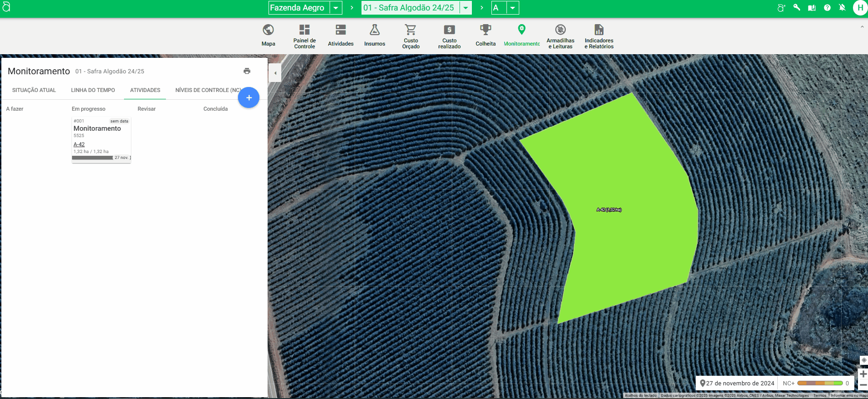The image size is (868, 399).
Task: Click the blue add activity button
Action: coord(248,97)
